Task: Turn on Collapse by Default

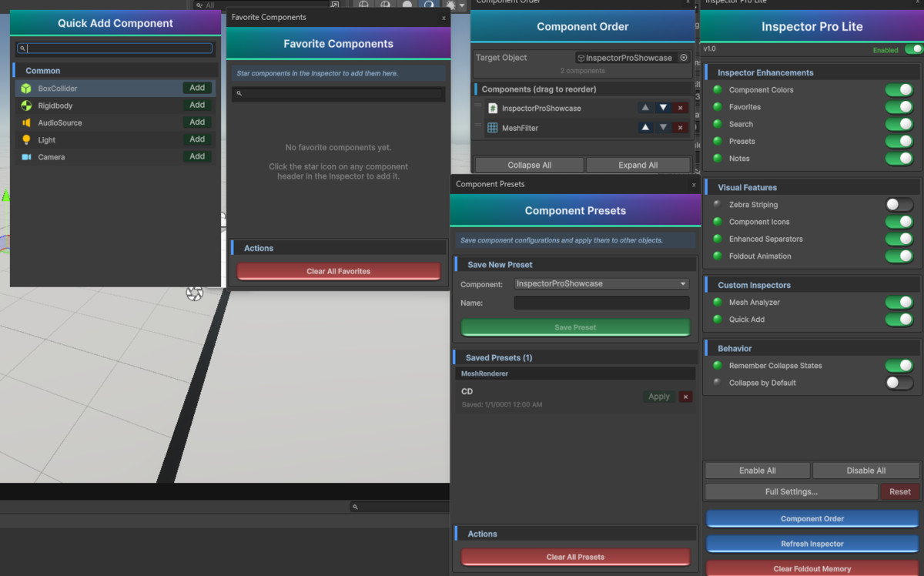Action: [899, 383]
